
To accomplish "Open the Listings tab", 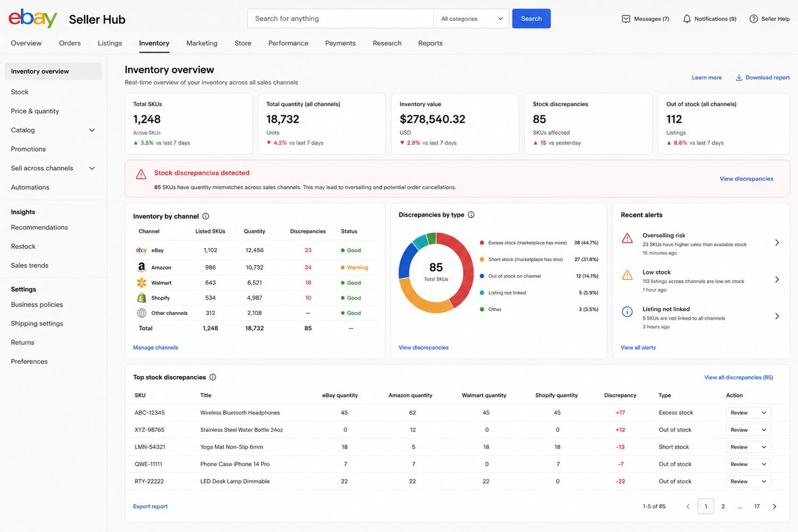I will click(110, 43).
